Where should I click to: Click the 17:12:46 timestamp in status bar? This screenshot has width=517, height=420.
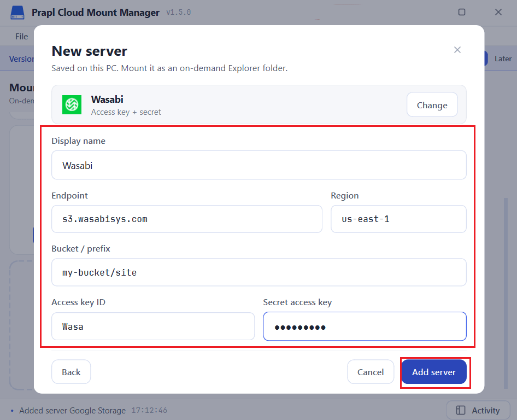tap(149, 411)
